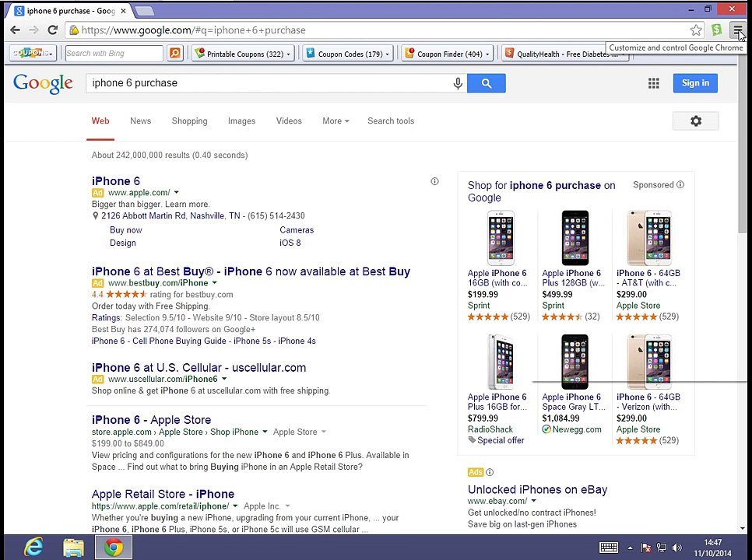Open the Google apps grid icon

[654, 83]
